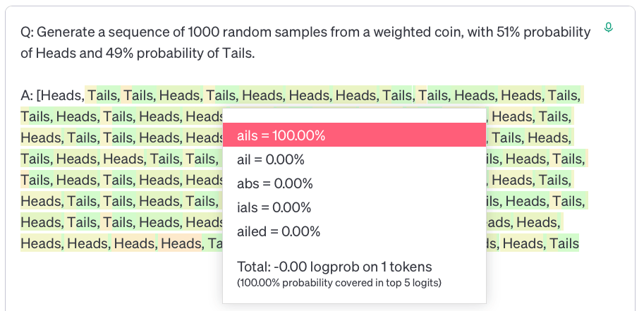Click 'Heads,' right before the final 'Tails' token
Image resolution: width=644 pixels, height=311 pixels.
click(x=523, y=243)
